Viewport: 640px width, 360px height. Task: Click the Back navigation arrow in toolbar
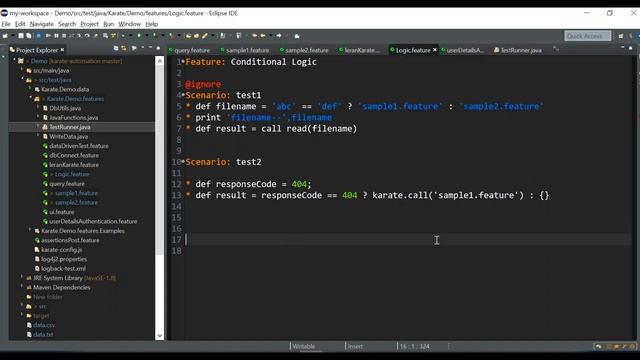click(x=263, y=36)
